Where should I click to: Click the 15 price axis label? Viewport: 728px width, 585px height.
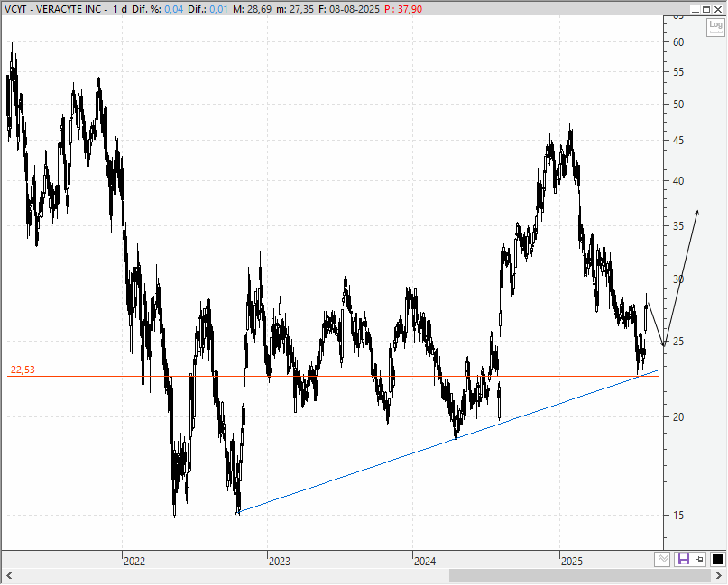pyautogui.click(x=678, y=515)
